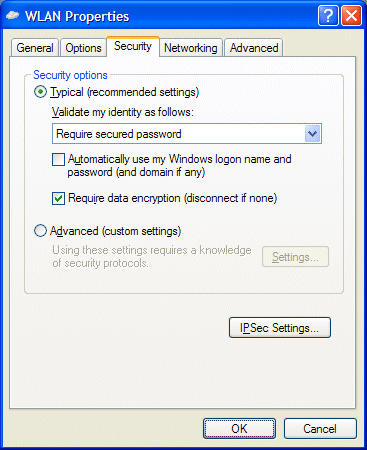
Task: Go to the Advanced tab
Action: coord(254,48)
